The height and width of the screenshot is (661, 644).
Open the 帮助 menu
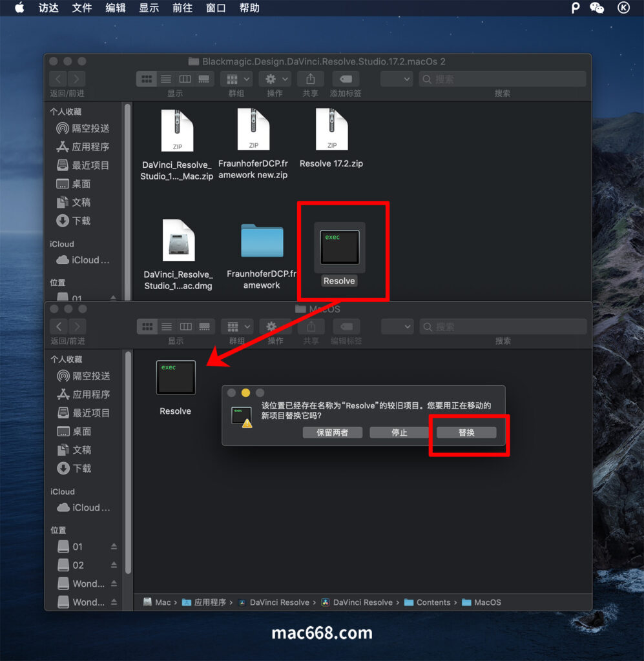pos(249,8)
